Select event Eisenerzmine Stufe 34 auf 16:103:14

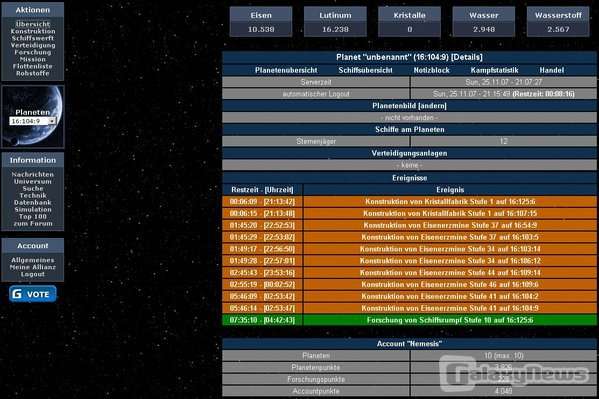coord(450,249)
